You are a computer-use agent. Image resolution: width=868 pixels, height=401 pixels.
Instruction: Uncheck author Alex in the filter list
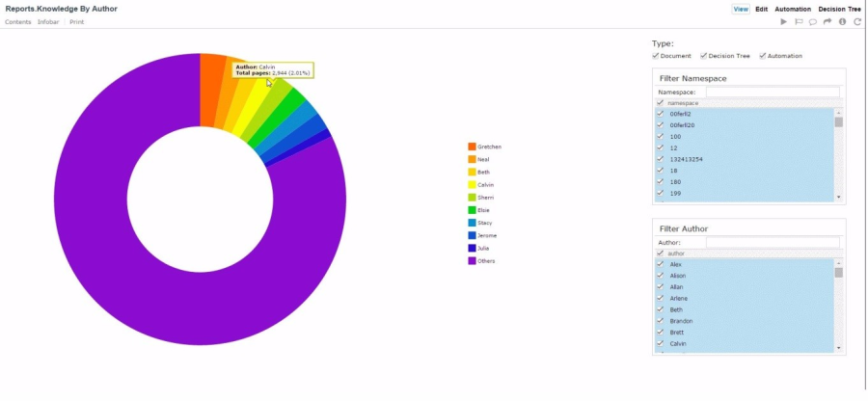[x=660, y=264]
